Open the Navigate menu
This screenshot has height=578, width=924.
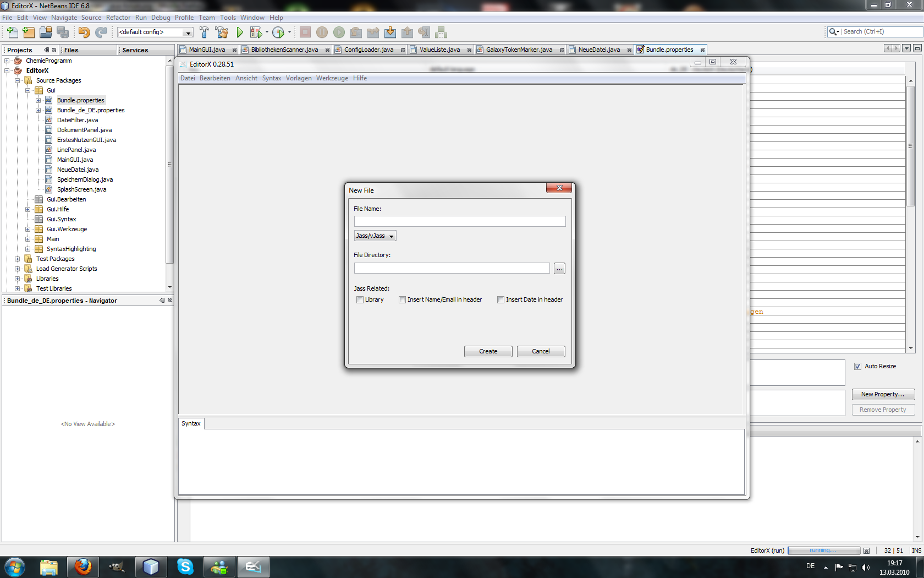tap(64, 18)
